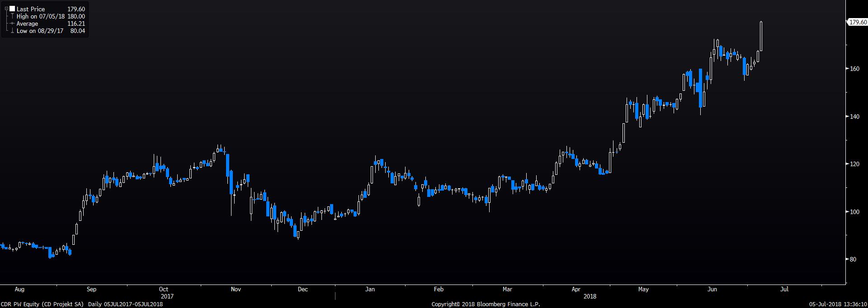Click 'CDR PW Equity (CD Projekt SA)' footer text
The image size is (868, 308).
point(42,304)
